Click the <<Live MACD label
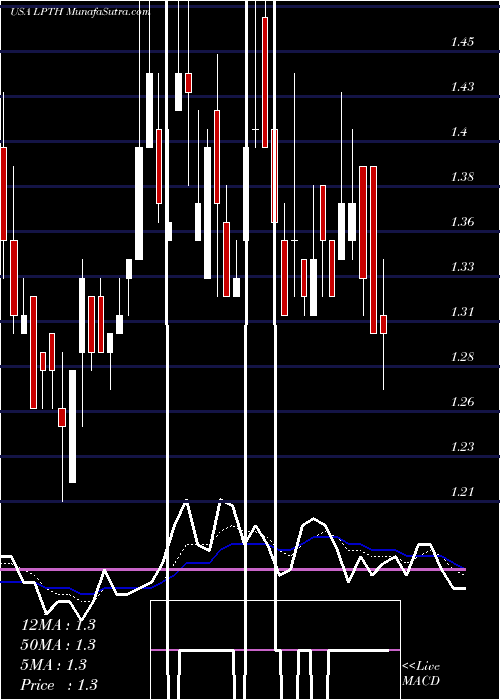Screen dimensions: 500x700 click(421, 674)
